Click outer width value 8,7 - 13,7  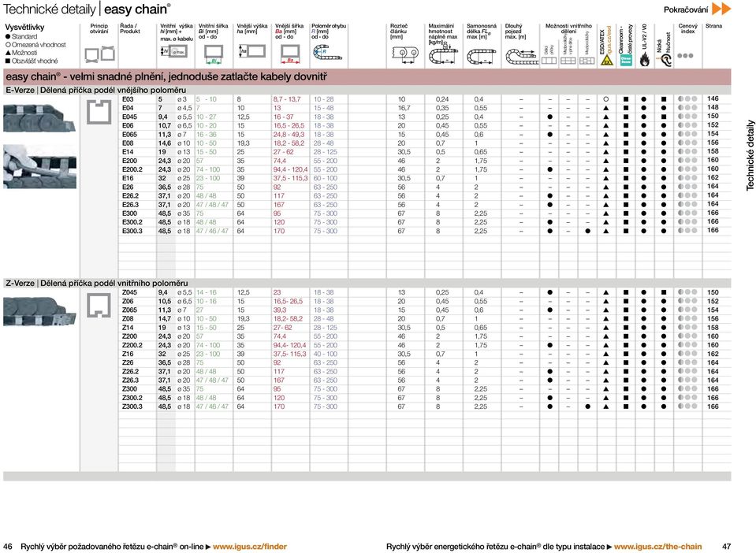pos(287,99)
